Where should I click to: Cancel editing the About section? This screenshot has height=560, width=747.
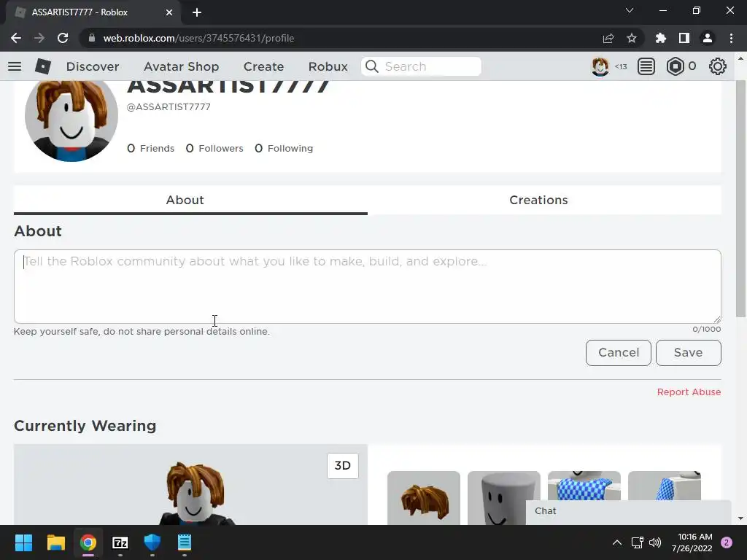coord(619,353)
